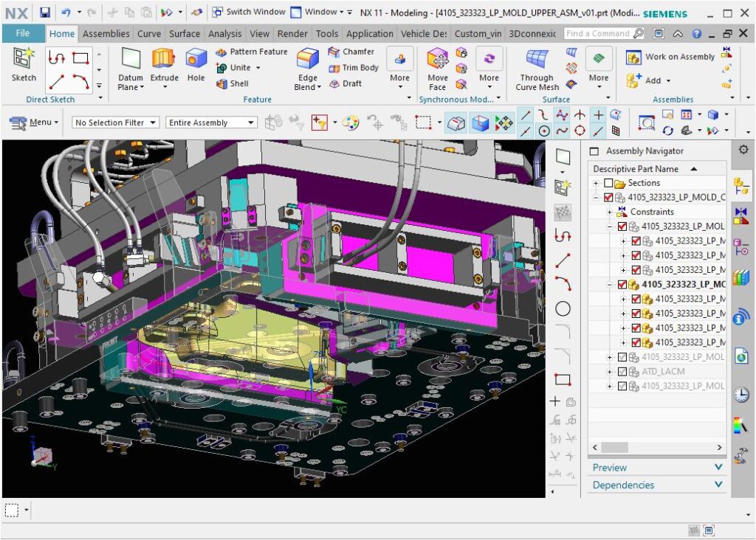Click the rectangle tool in Direct Sketch group
Screen dimensions: 756x540
[80, 58]
